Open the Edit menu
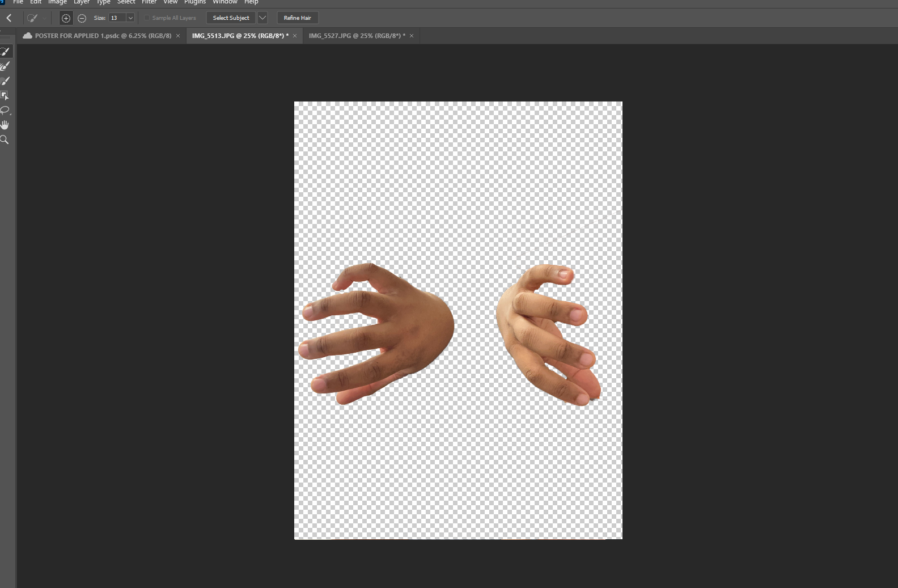The height and width of the screenshot is (588, 898). [36, 2]
